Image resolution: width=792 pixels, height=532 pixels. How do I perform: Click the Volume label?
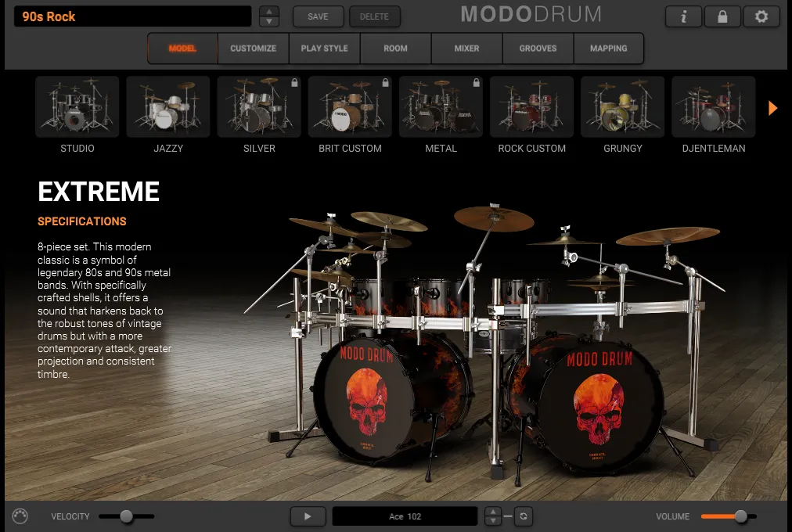(672, 516)
